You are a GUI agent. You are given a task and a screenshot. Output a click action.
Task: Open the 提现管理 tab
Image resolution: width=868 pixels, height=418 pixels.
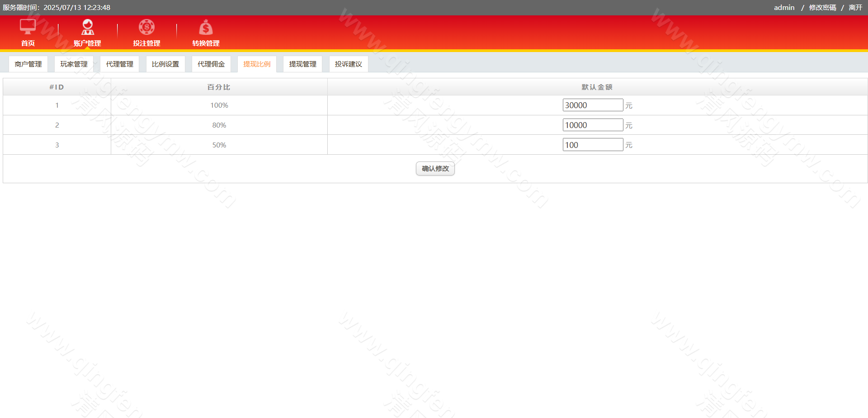(302, 64)
